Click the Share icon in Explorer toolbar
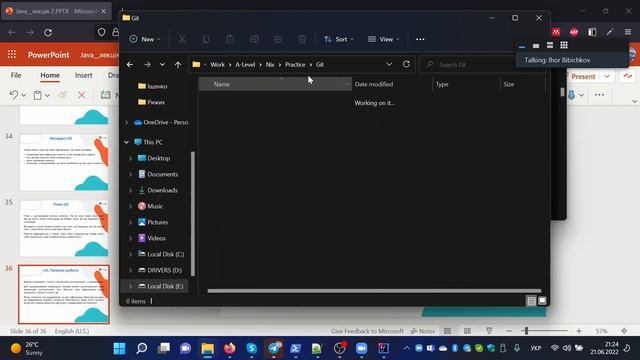The height and width of the screenshot is (360, 640). click(x=278, y=39)
